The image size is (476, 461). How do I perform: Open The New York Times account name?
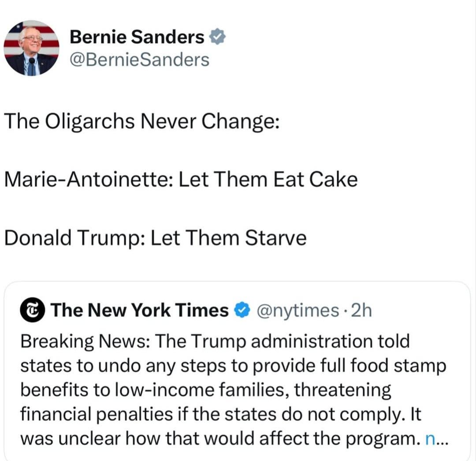click(x=140, y=311)
